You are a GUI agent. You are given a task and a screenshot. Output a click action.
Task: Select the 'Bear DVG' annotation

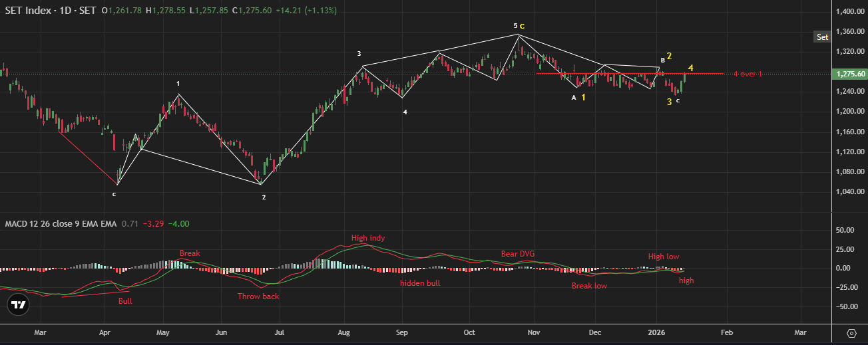point(518,254)
